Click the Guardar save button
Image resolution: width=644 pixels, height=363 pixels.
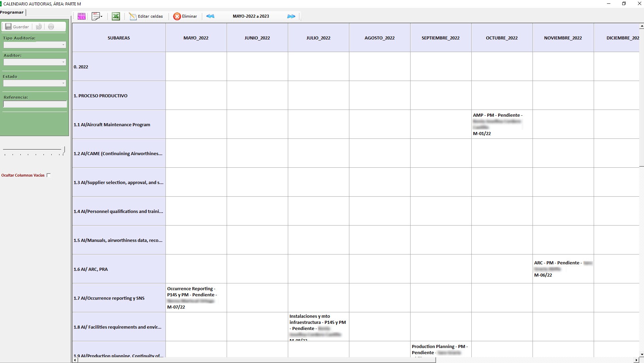[17, 27]
